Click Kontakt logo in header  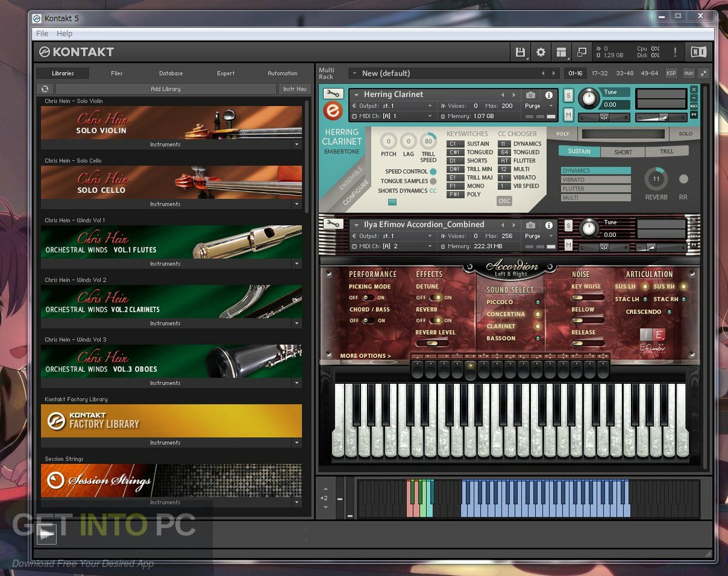point(76,52)
